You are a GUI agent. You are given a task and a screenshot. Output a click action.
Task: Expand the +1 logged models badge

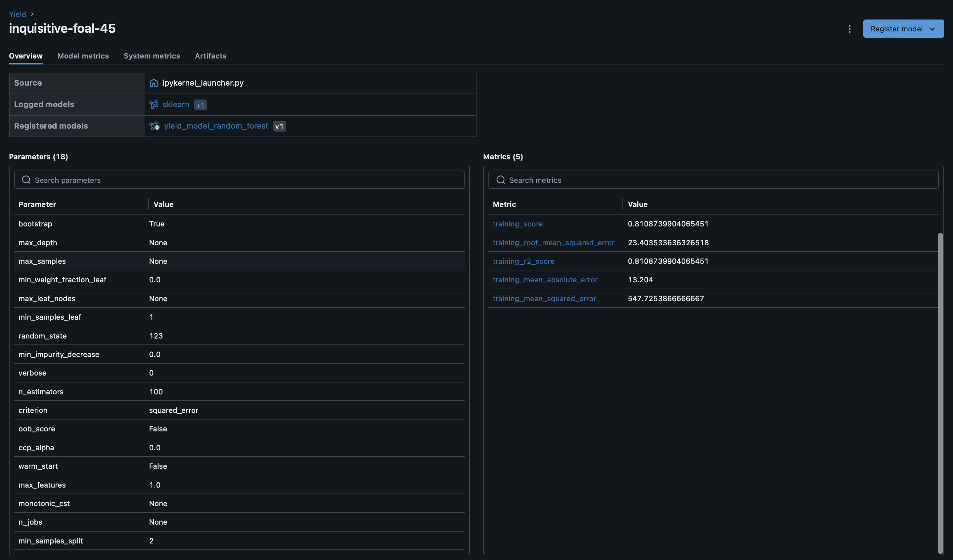(200, 105)
